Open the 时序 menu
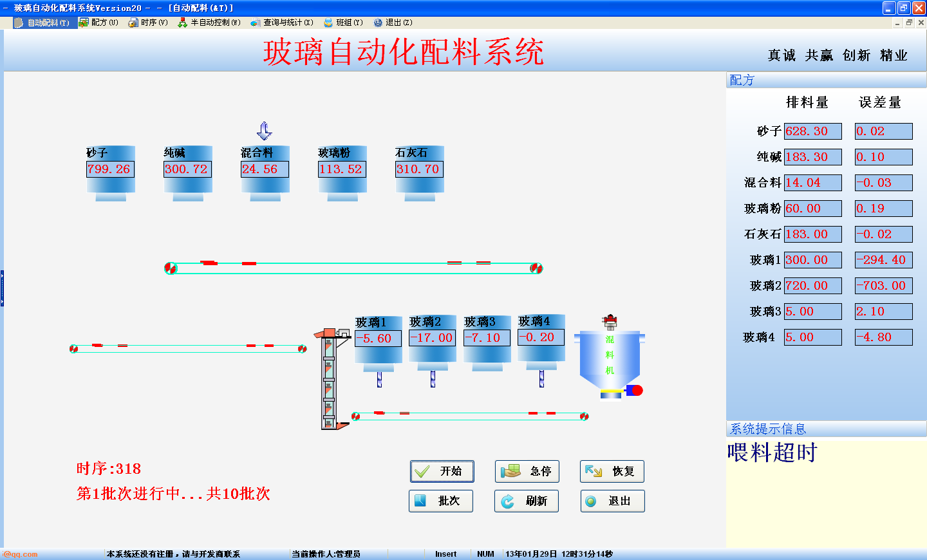This screenshot has height=560, width=927. (x=148, y=23)
